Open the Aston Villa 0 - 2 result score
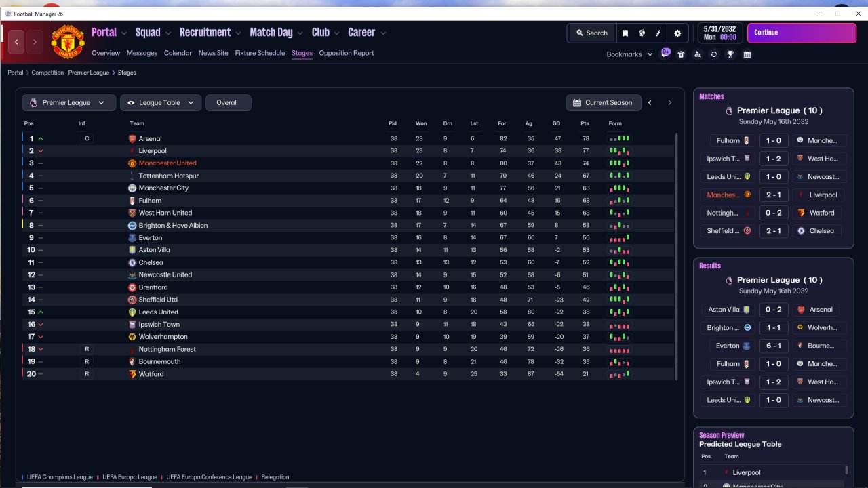 [773, 310]
